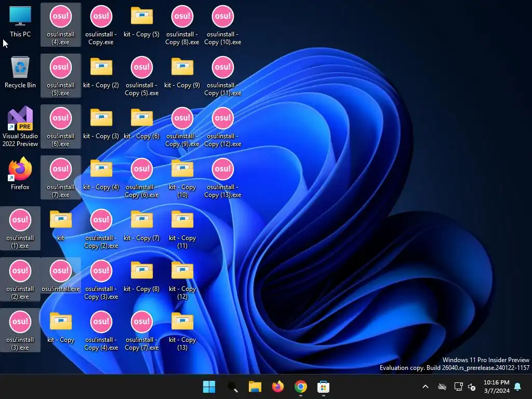Select the This PC desktop icon
The height and width of the screenshot is (399, 532).
pyautogui.click(x=20, y=22)
